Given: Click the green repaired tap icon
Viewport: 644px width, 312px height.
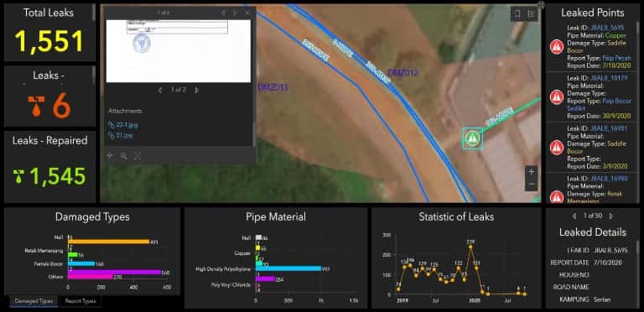Looking at the screenshot, I should pyautogui.click(x=18, y=176).
